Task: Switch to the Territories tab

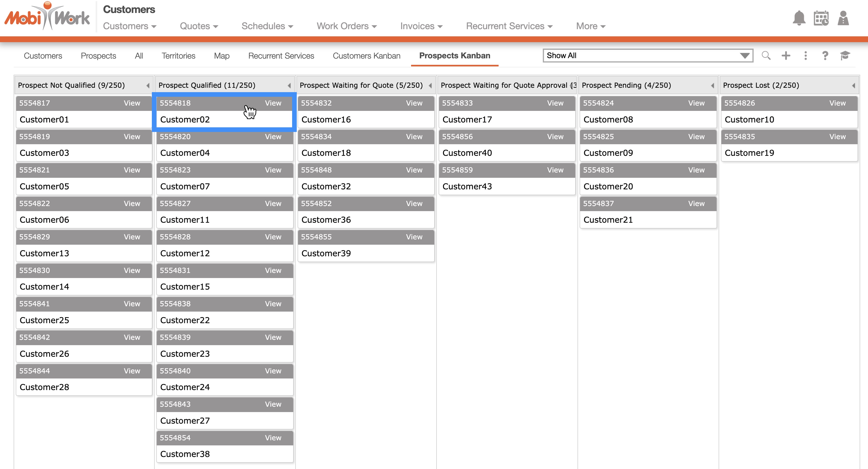Action: point(178,56)
